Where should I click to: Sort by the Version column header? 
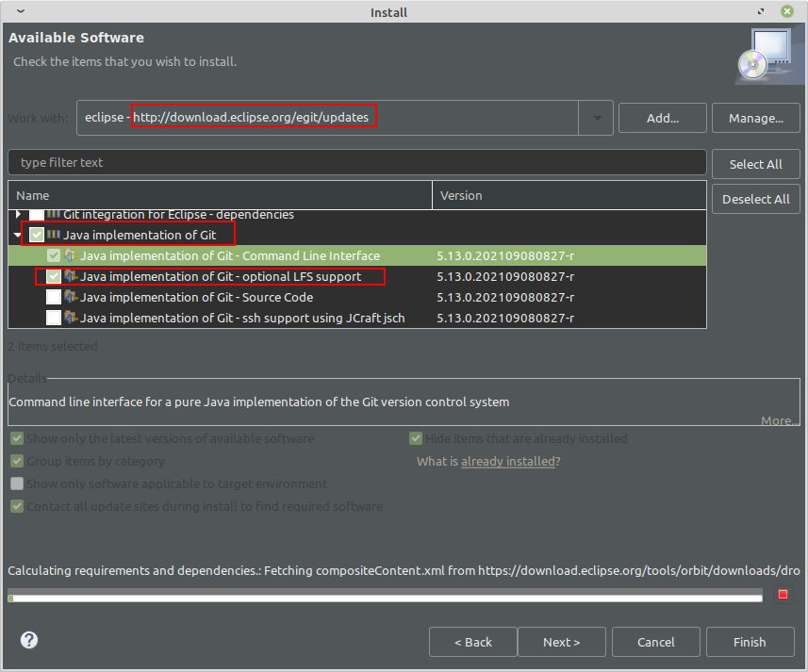coord(569,196)
